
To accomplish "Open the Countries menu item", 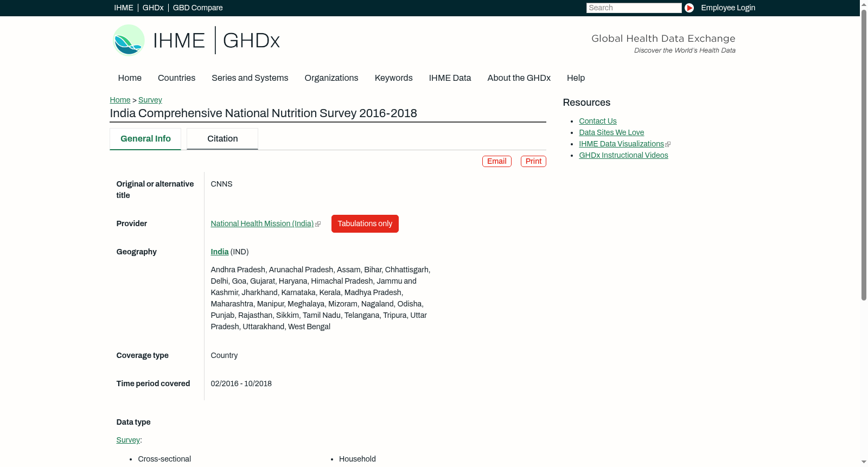I will click(x=176, y=78).
